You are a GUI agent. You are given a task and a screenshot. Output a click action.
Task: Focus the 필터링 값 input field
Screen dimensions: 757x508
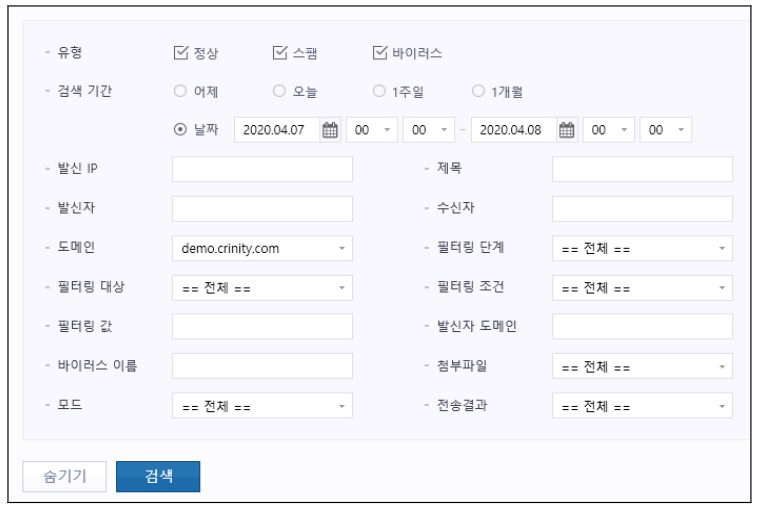(x=262, y=326)
